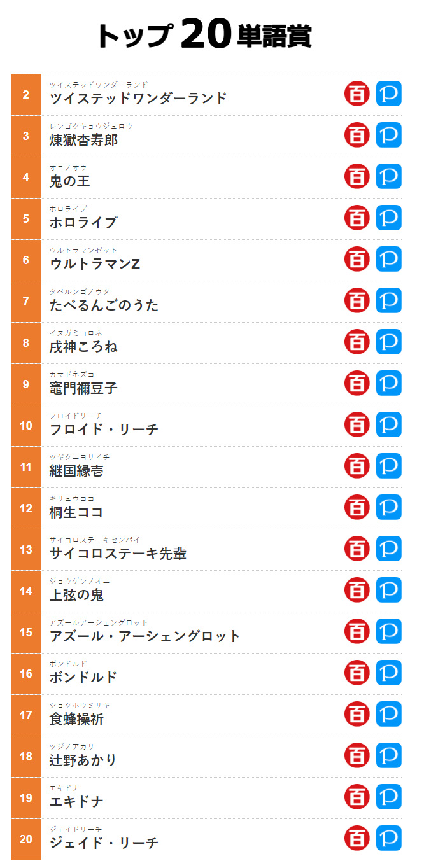
Task: Click the orange rank 19 badge
Action: coord(26,798)
